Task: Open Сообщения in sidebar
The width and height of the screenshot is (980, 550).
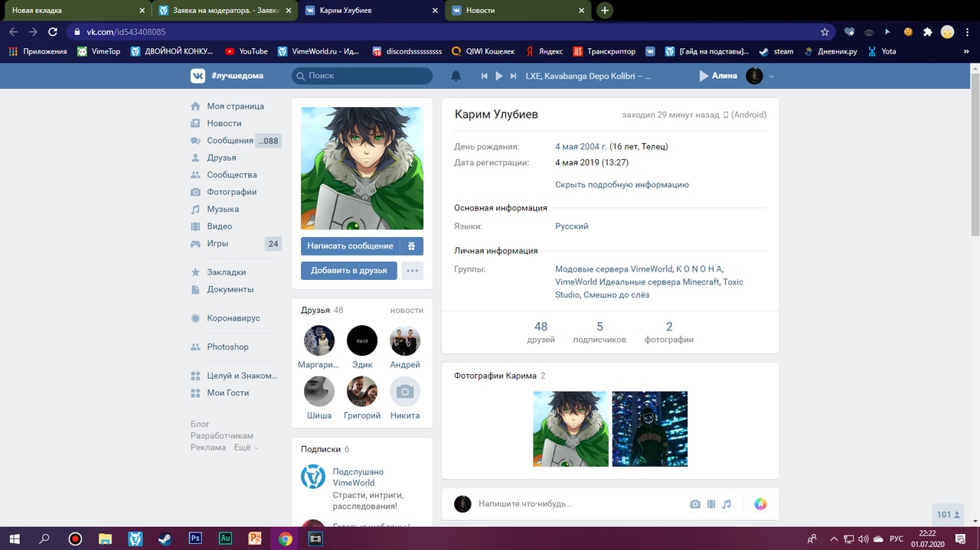Action: (230, 141)
